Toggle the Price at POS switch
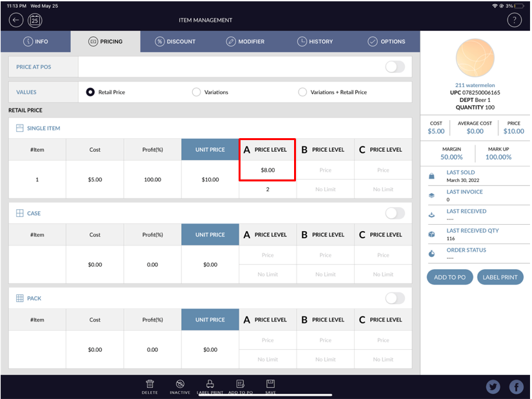 click(x=395, y=67)
